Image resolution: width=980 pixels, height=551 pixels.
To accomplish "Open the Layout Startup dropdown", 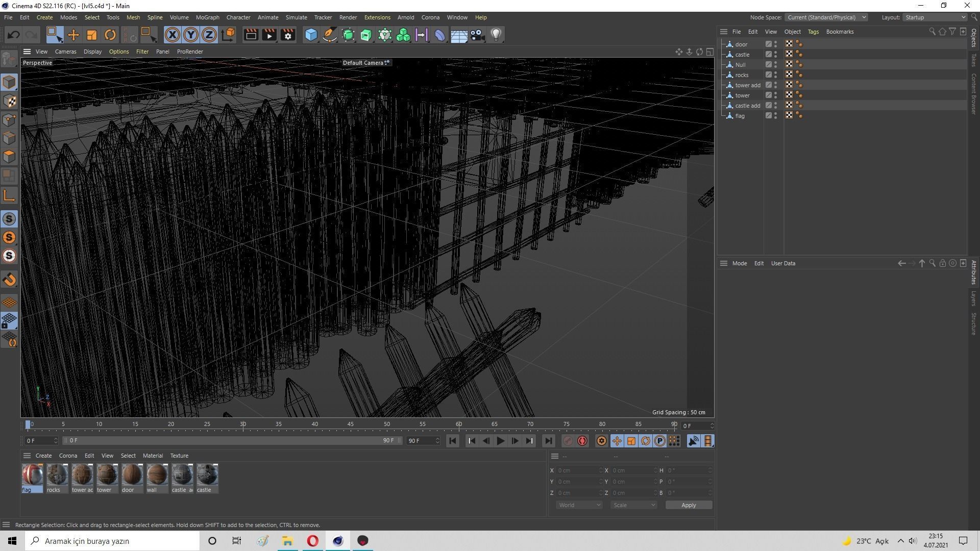I will [935, 17].
